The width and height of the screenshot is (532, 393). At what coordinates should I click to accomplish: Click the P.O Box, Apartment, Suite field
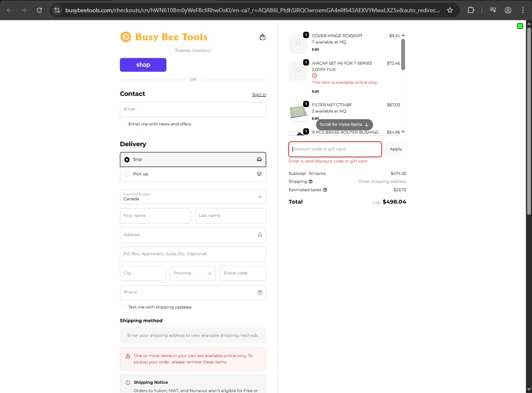(x=193, y=254)
